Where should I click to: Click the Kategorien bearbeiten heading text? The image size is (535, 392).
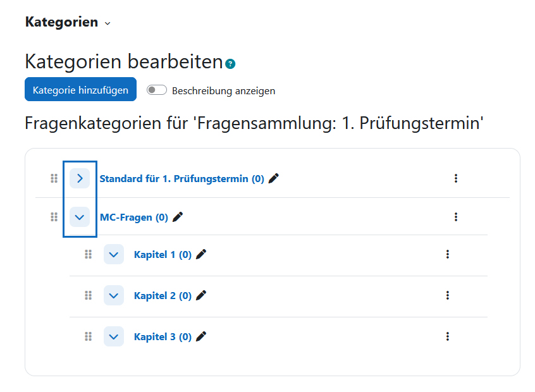pyautogui.click(x=124, y=62)
